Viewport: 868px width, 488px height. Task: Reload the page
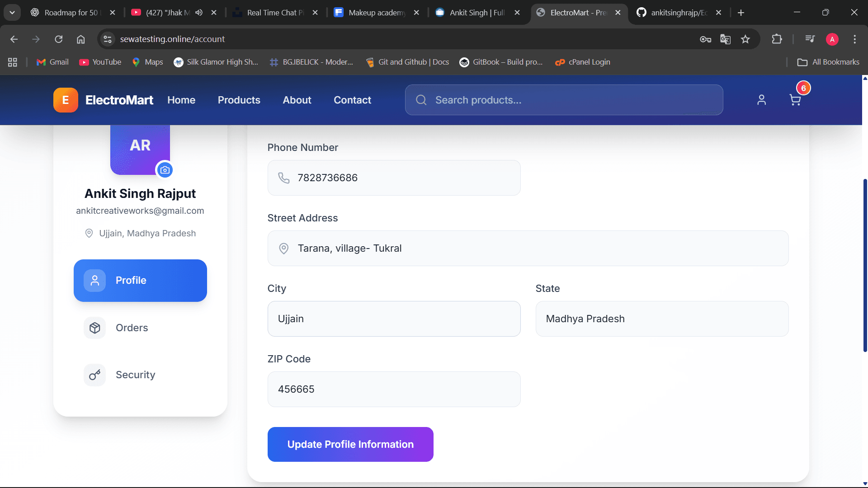pyautogui.click(x=59, y=39)
